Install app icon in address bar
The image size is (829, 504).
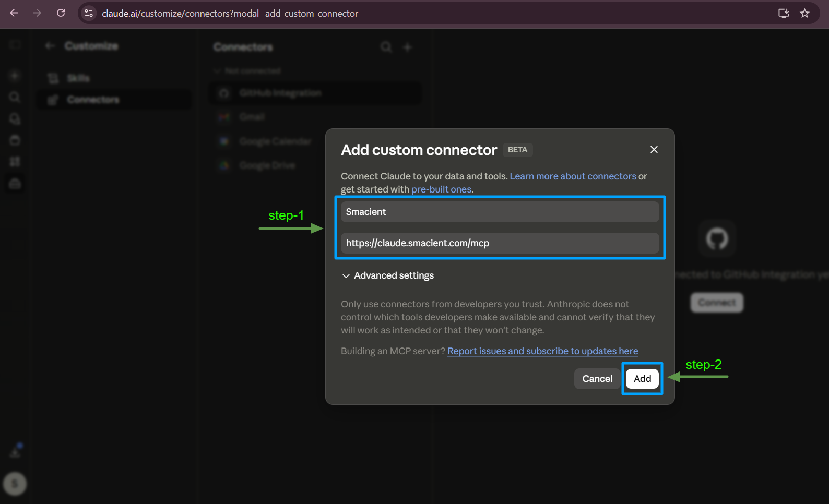pyautogui.click(x=783, y=13)
